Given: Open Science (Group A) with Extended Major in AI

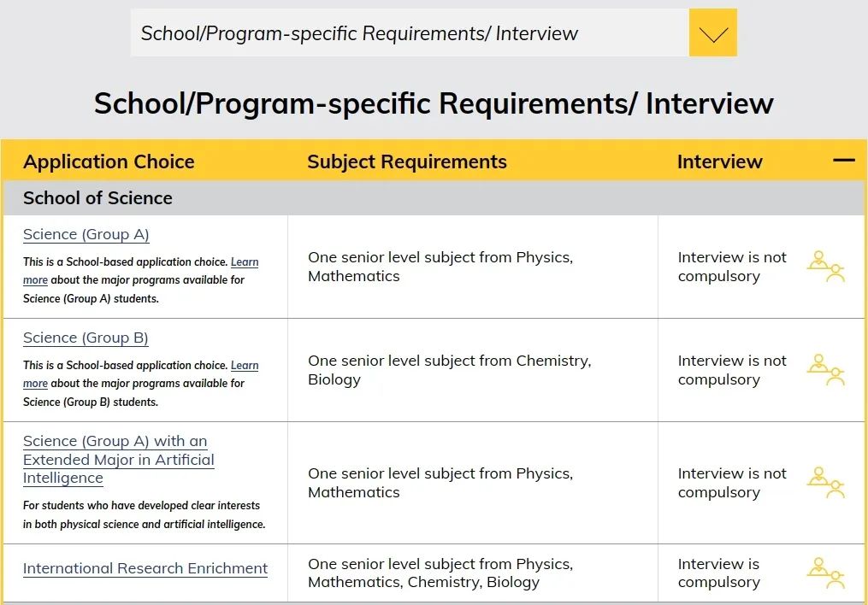Looking at the screenshot, I should click(119, 460).
